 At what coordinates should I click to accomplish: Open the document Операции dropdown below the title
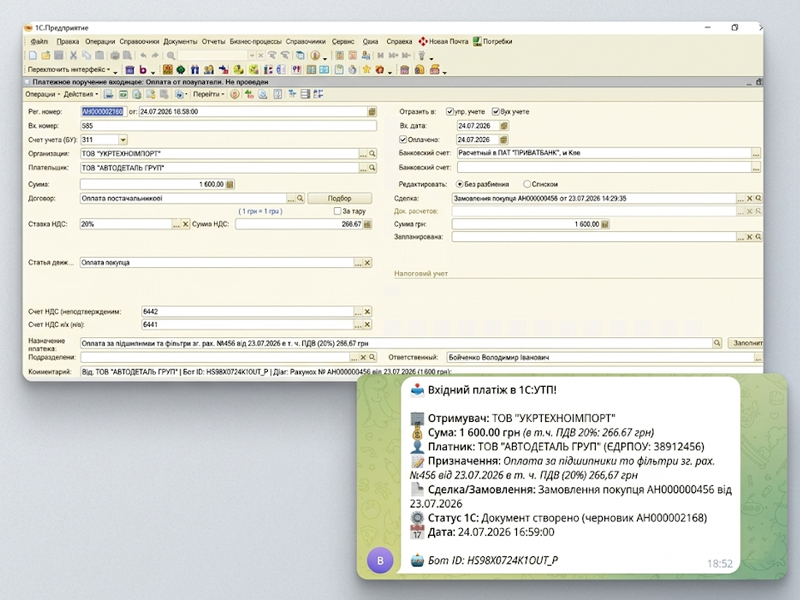tap(42, 94)
